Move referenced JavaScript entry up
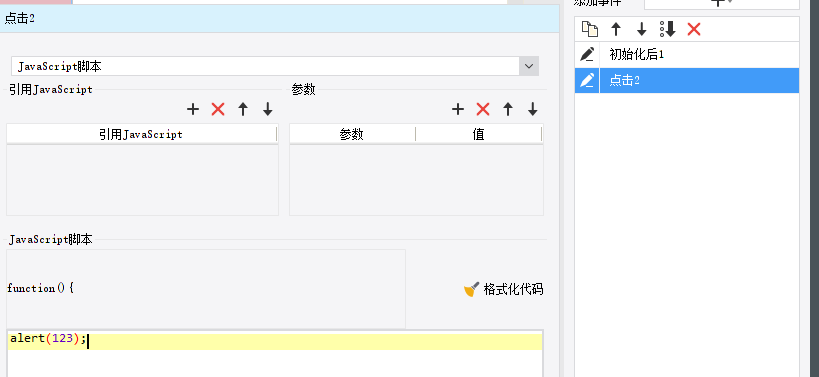819x377 pixels. (x=243, y=109)
